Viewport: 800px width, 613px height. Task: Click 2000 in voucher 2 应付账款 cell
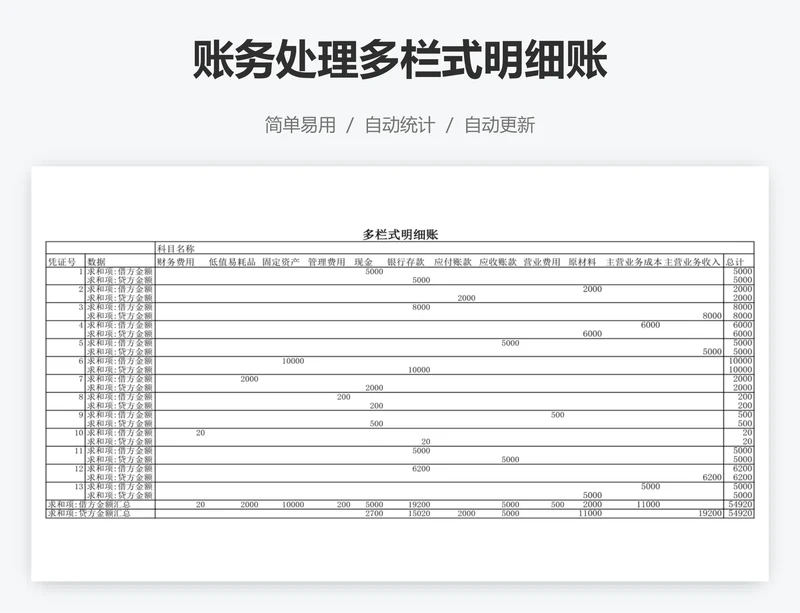click(x=466, y=298)
